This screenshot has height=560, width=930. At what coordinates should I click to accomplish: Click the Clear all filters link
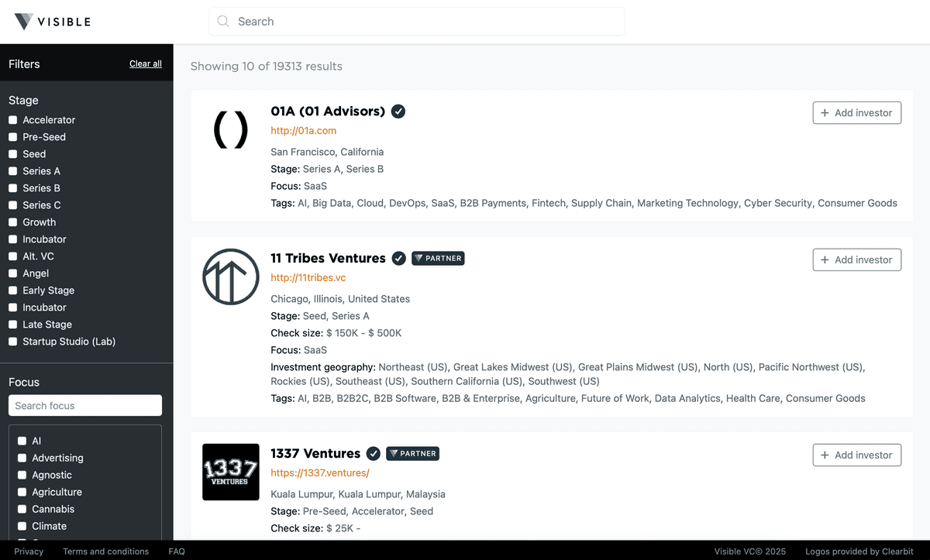pyautogui.click(x=145, y=64)
